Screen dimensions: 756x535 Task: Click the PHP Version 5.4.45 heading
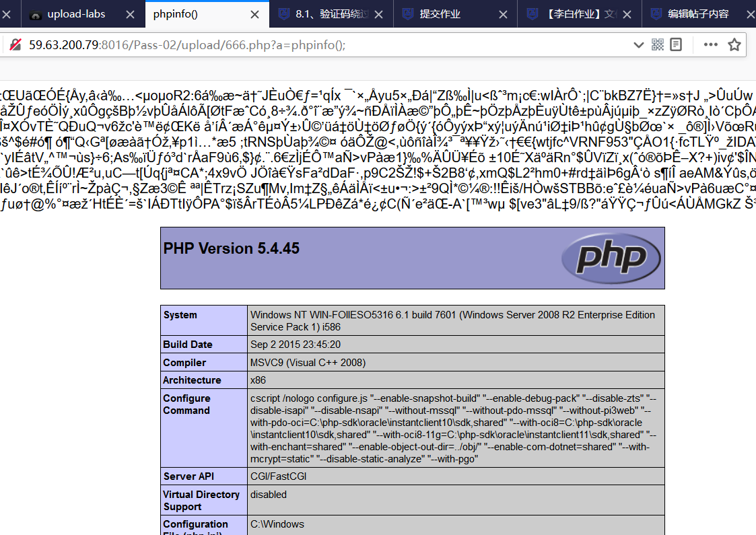[232, 248]
